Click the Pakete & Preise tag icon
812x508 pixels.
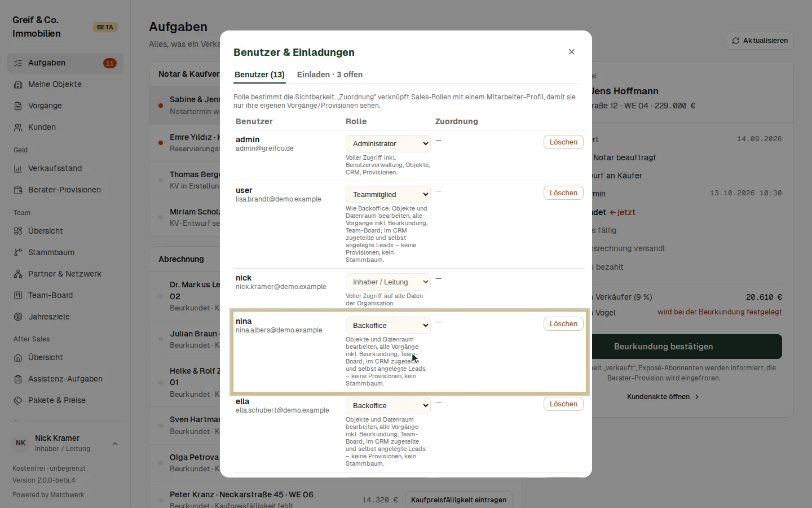18,401
